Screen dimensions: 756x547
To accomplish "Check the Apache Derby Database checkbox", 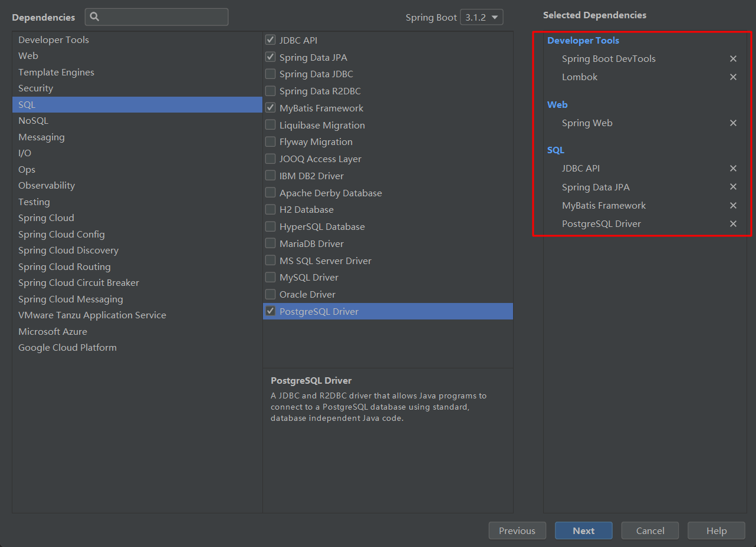I will point(270,193).
